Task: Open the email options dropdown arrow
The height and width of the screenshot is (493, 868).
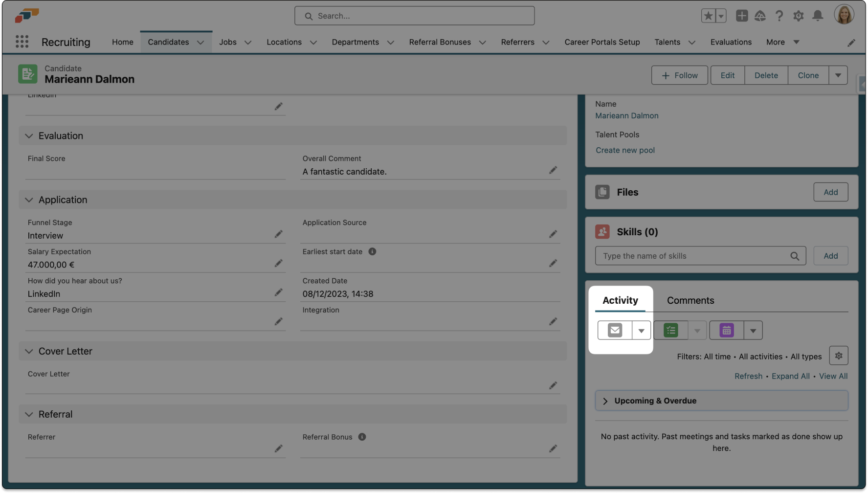Action: point(641,331)
